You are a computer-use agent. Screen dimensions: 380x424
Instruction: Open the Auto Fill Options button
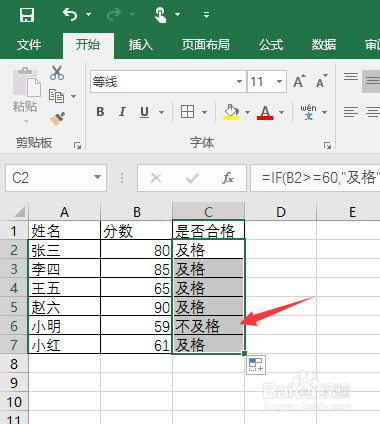tap(256, 365)
